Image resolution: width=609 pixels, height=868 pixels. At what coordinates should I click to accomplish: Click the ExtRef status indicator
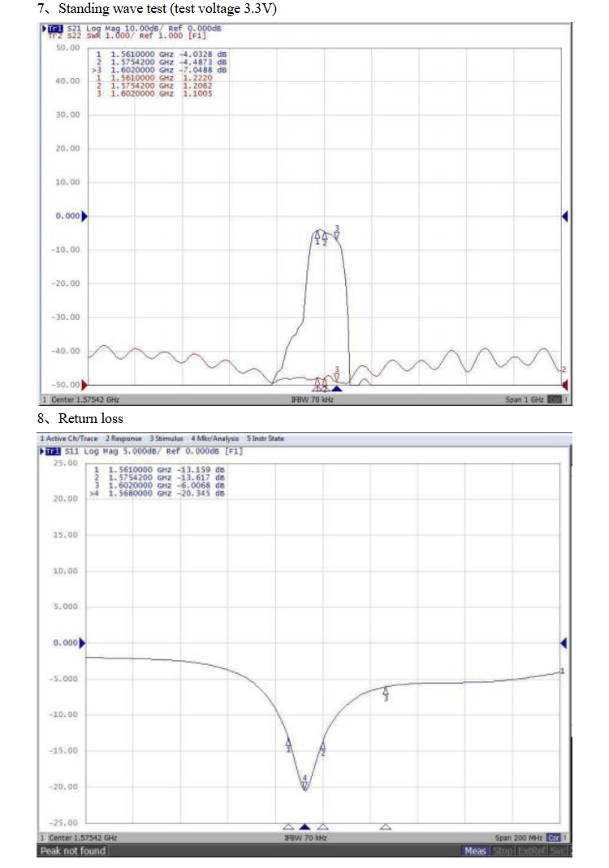[x=531, y=852]
